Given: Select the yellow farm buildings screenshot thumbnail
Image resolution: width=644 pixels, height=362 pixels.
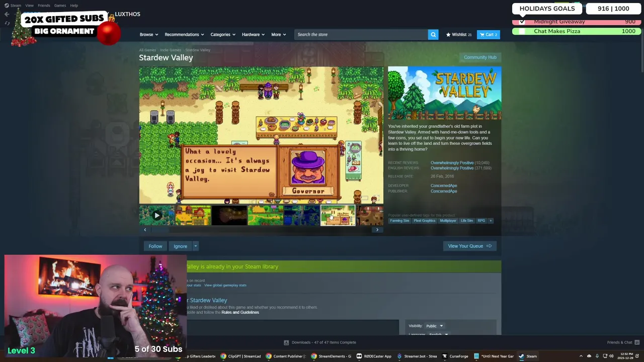Looking at the screenshot, I should (193, 216).
